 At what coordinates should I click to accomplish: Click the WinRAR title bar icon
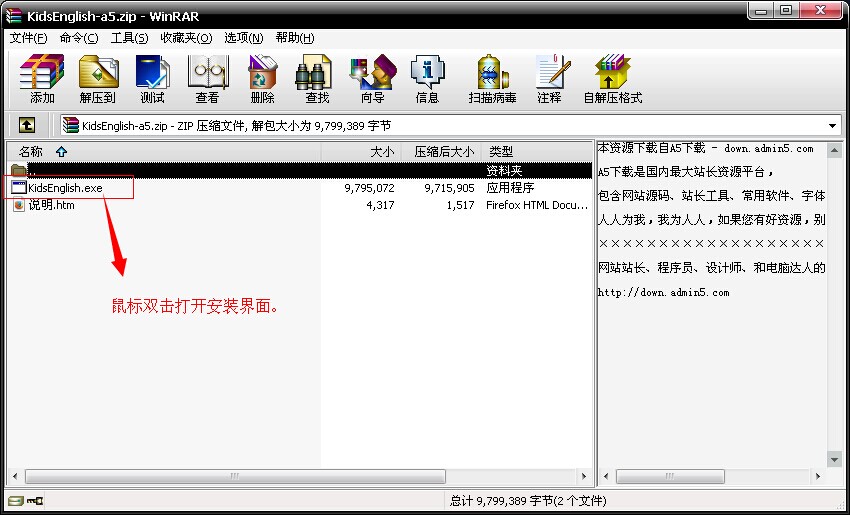(x=14, y=16)
